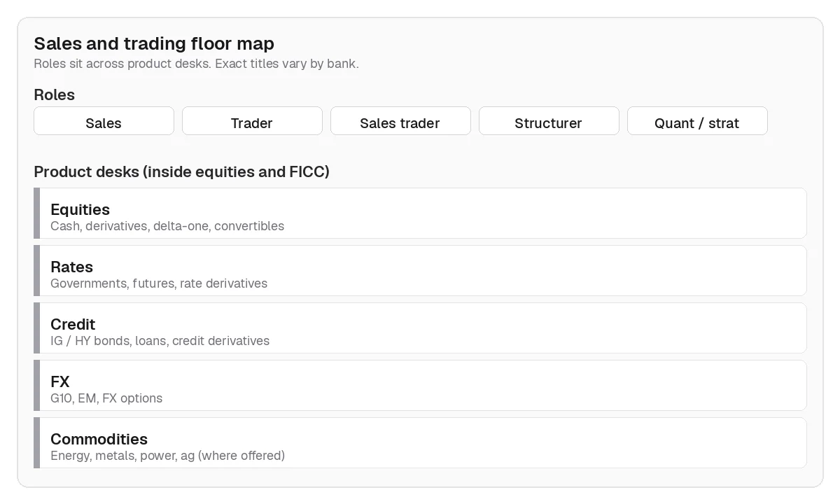
Task: Click 'IG / HY bonds, loans, credit derivatives' text
Action: coord(160,341)
